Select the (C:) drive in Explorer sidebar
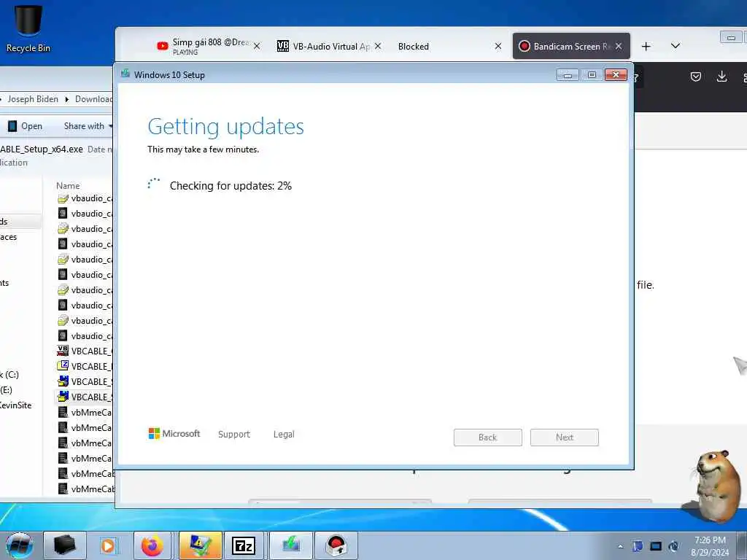Image resolution: width=747 pixels, height=560 pixels. coord(9,375)
